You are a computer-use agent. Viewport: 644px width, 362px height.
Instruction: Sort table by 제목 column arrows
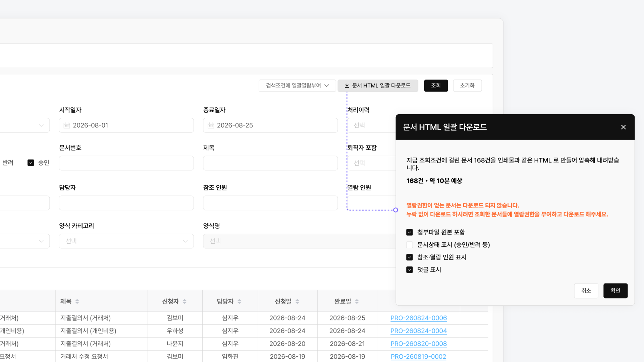(77, 301)
